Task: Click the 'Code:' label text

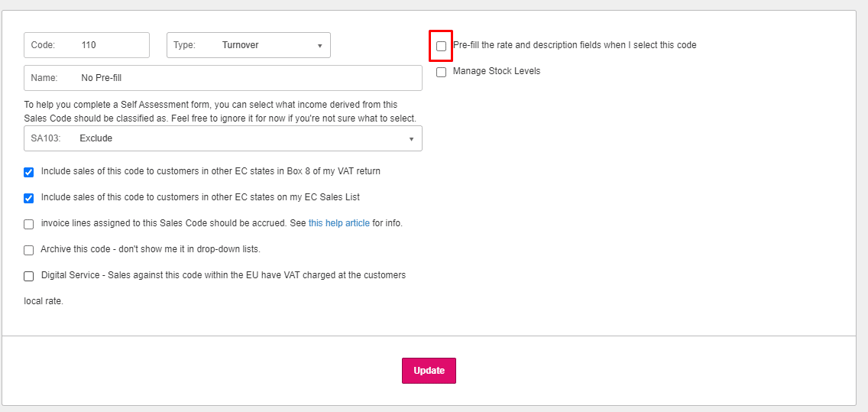Action: click(43, 45)
